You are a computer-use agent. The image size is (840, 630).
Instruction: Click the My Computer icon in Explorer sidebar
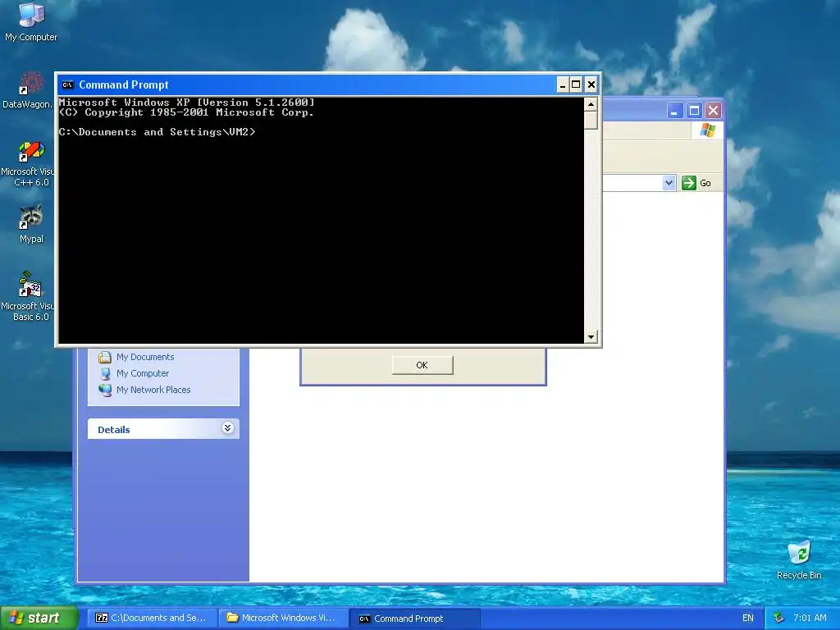point(105,373)
